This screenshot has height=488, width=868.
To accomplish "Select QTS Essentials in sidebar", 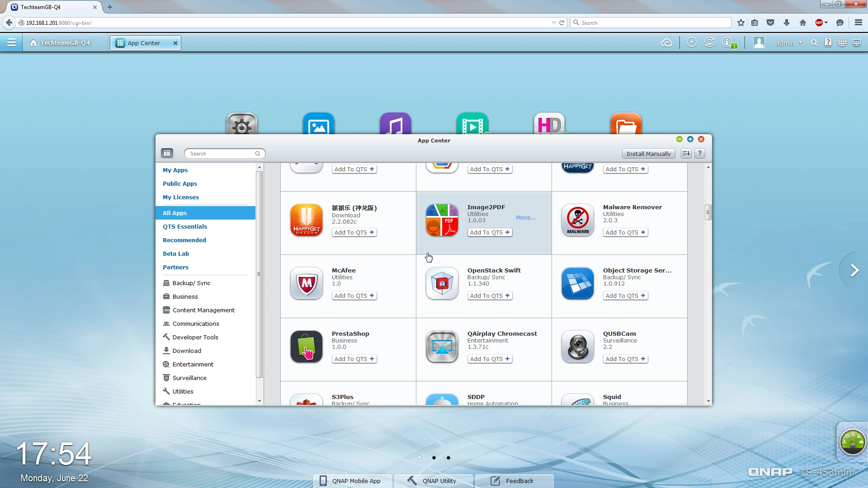I will tap(185, 226).
